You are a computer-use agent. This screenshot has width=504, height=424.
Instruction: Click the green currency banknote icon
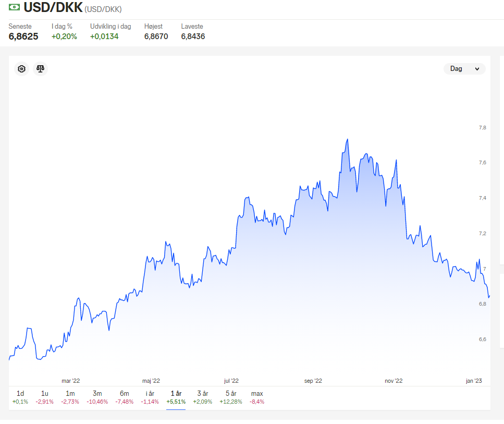(14, 7)
